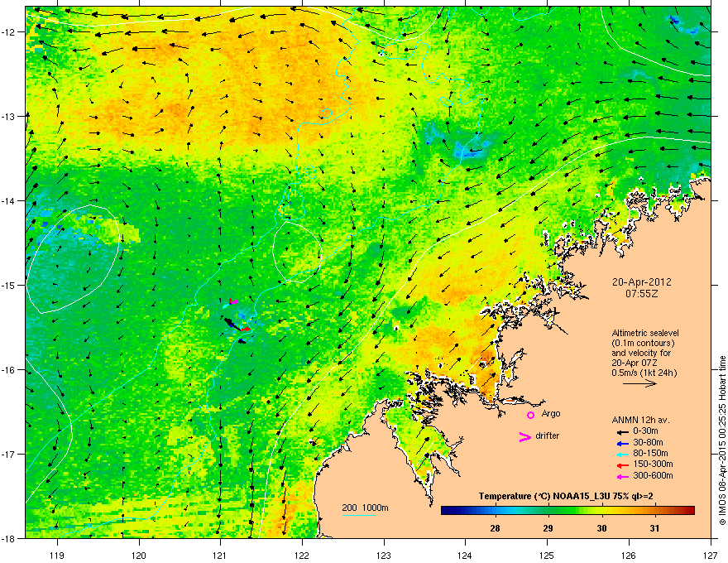Click the '200 1000m' bathymetry label
The image size is (728, 563).
click(x=365, y=508)
